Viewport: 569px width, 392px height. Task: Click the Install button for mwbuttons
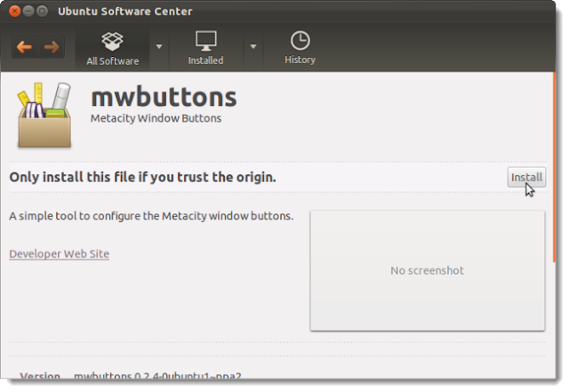(526, 177)
